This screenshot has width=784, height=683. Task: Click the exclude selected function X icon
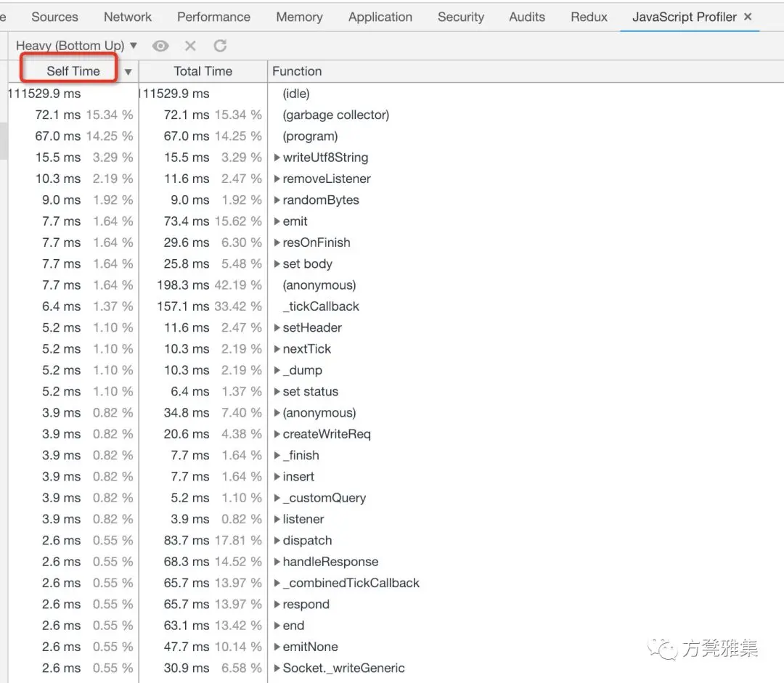click(190, 46)
